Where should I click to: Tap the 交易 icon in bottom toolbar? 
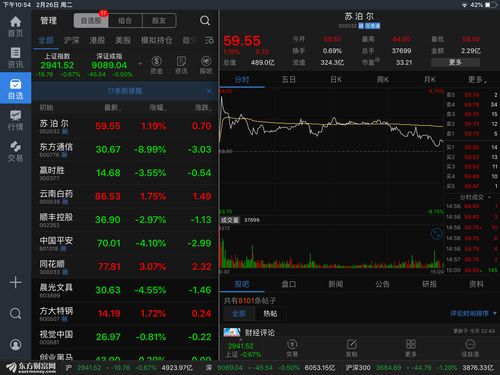click(x=292, y=348)
